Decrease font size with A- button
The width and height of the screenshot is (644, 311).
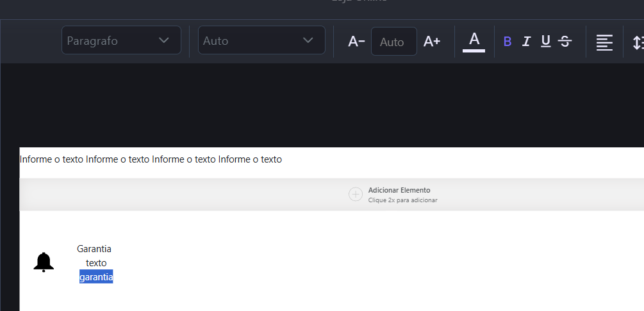(x=356, y=42)
